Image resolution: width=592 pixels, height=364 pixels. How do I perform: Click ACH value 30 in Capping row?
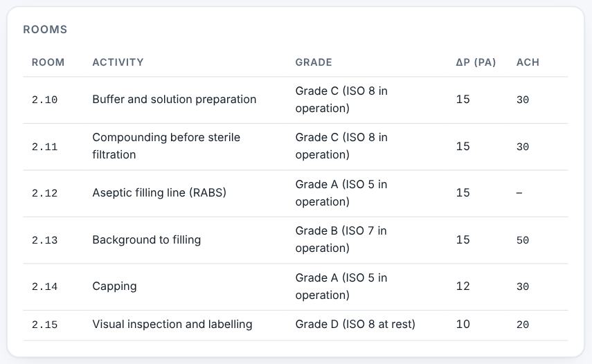(523, 286)
